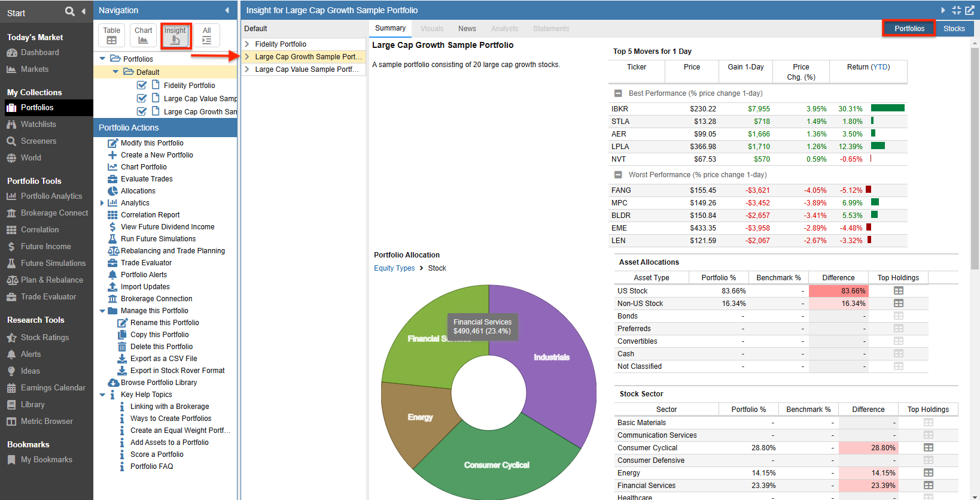
Task: Click Modify this Portfolio action
Action: click(x=152, y=143)
